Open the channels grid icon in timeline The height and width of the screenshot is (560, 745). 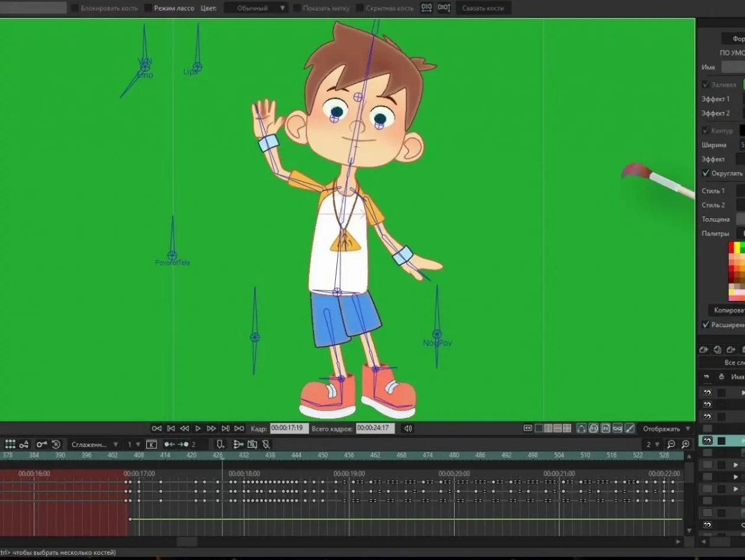[10, 444]
